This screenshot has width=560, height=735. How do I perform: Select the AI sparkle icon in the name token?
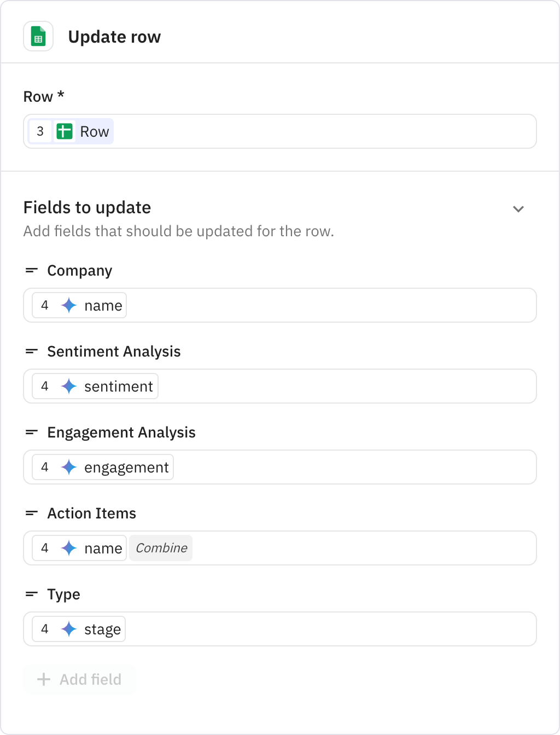pyautogui.click(x=68, y=305)
